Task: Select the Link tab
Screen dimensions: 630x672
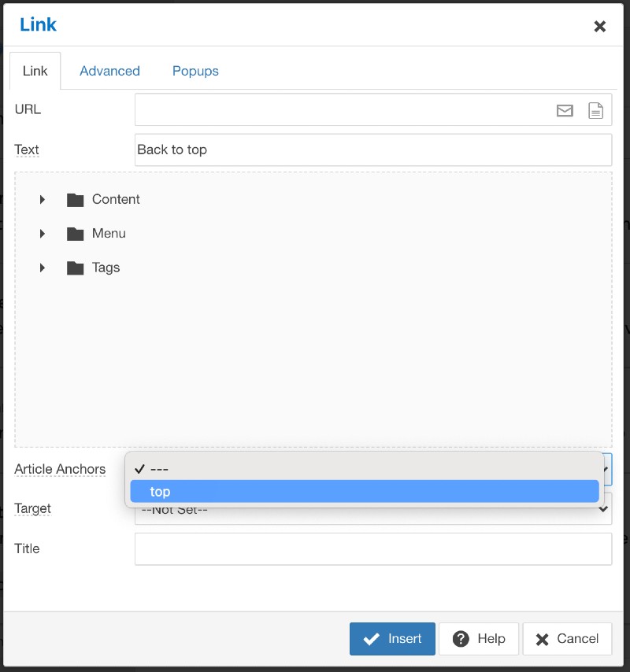Action: coord(35,71)
